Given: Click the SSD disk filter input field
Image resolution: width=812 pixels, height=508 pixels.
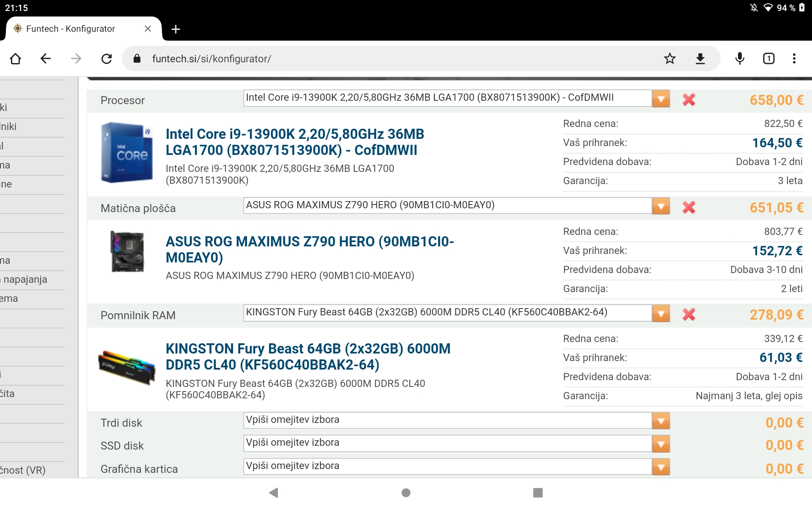Looking at the screenshot, I should pos(447,443).
